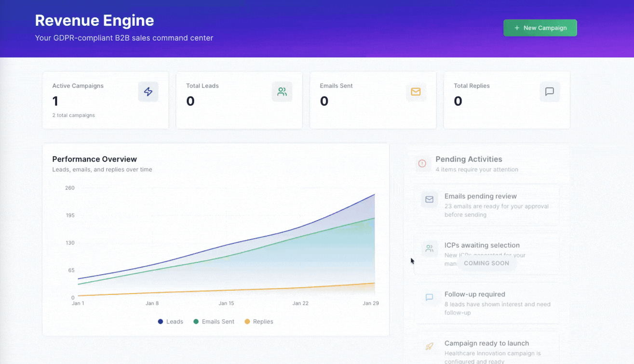This screenshot has width=634, height=364.
Task: Click the rocket icon for Campaign ready to launch
Action: [x=430, y=347]
